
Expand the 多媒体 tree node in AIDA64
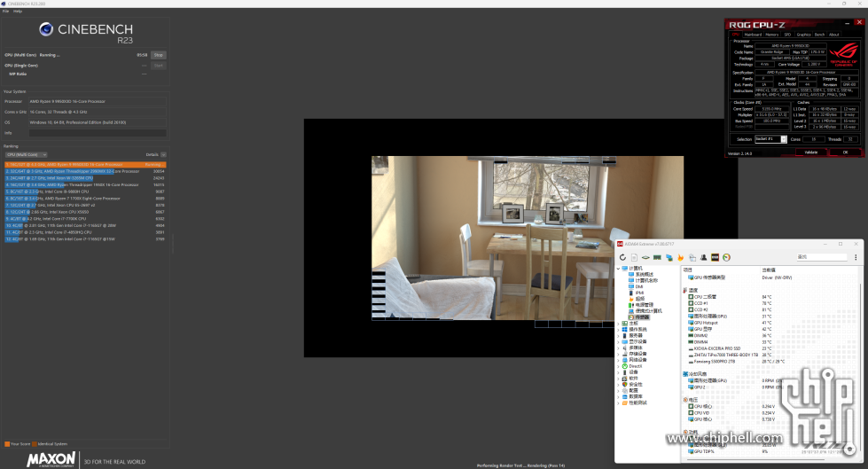[x=618, y=348]
